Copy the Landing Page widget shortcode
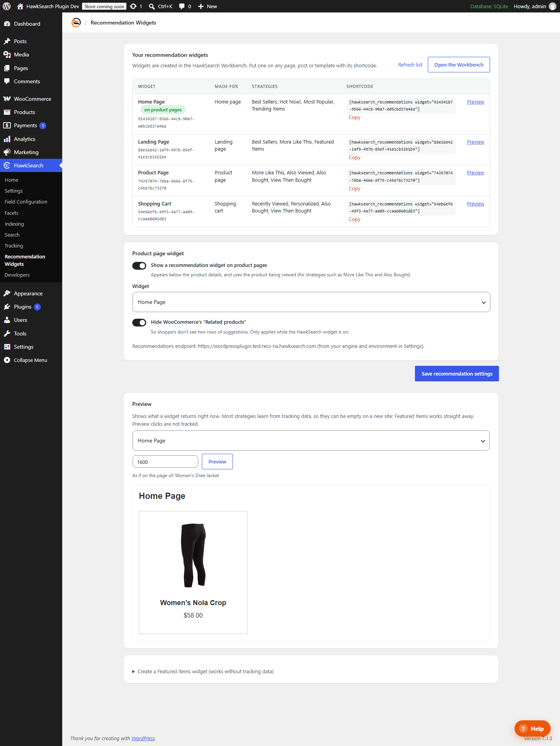Image resolution: width=560 pixels, height=746 pixels. pyautogui.click(x=354, y=158)
